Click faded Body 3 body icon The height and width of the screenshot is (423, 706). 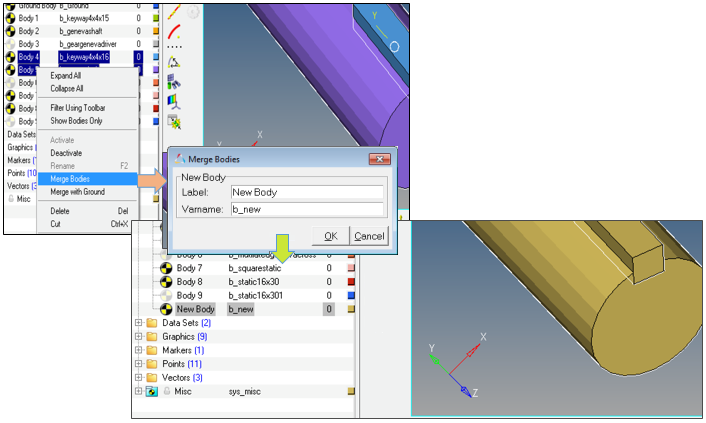tap(10, 44)
